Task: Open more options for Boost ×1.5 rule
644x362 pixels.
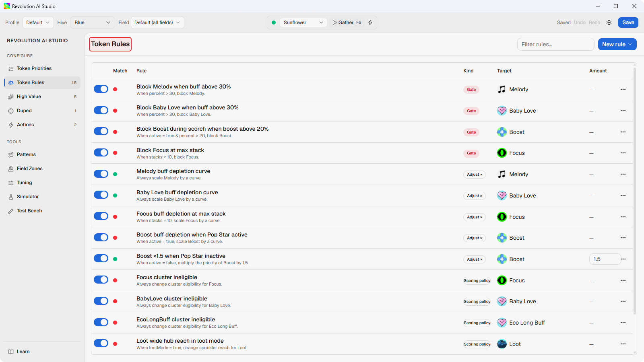Action: (623, 259)
